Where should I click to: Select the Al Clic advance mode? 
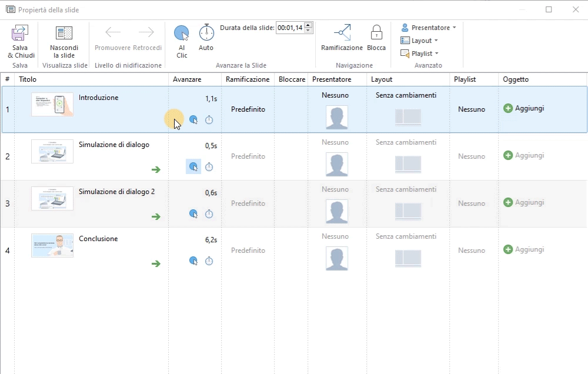[x=182, y=34]
